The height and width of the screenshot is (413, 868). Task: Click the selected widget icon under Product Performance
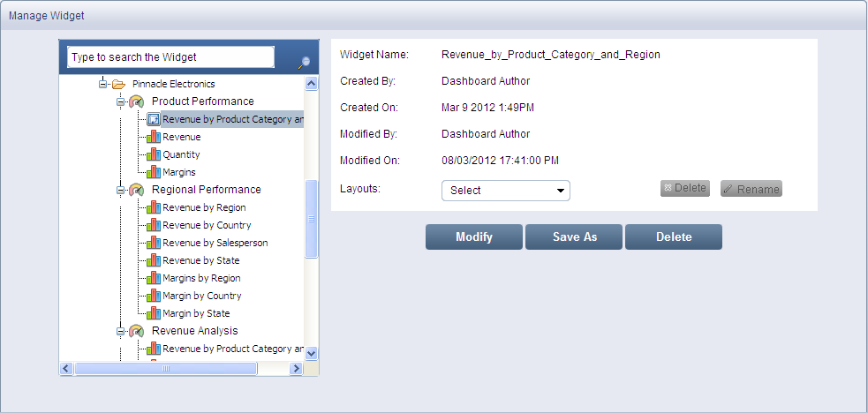click(x=154, y=119)
